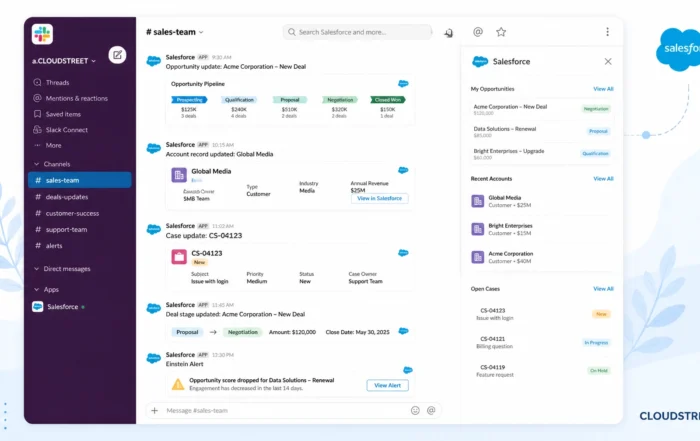The height and width of the screenshot is (441, 700).
Task: Click Salesforce icon on deal stage card
Action: pos(404,331)
